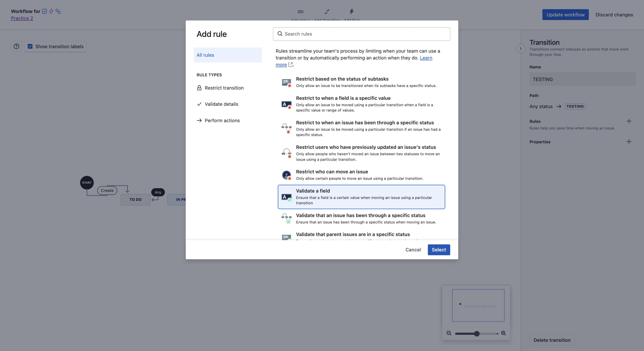Select the All rules category
Screen dimensions: 644x351
click(x=228, y=55)
